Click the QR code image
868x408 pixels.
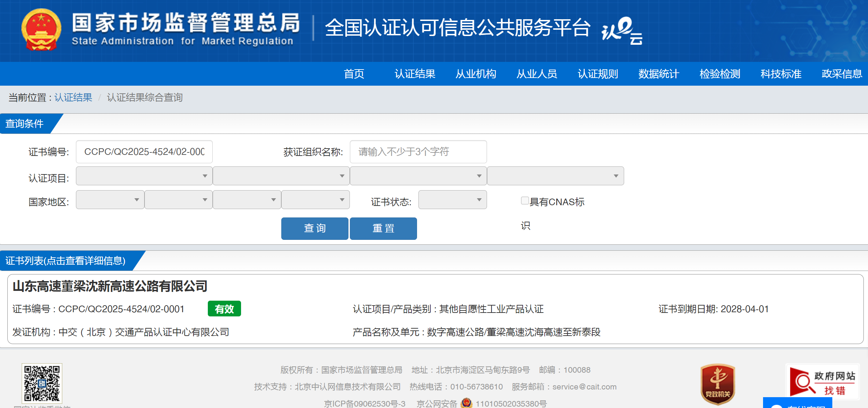coord(42,383)
